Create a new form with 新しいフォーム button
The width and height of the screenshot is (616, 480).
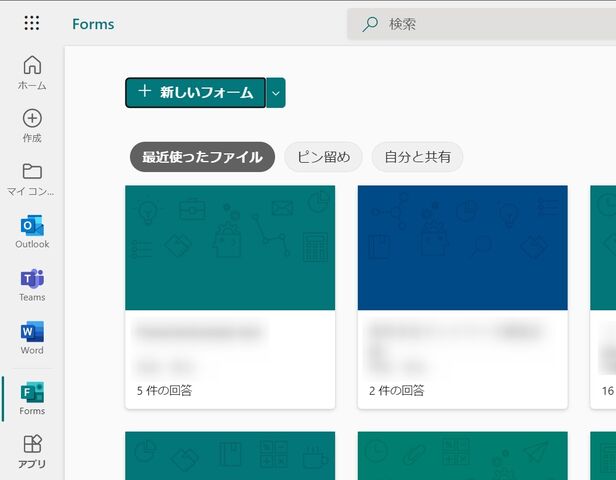tap(196, 93)
